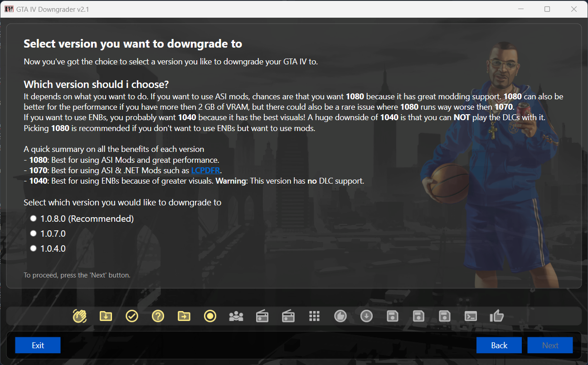This screenshot has height=365, width=588.
Task: Click the middle of the three floppy disk icons
Action: (418, 316)
